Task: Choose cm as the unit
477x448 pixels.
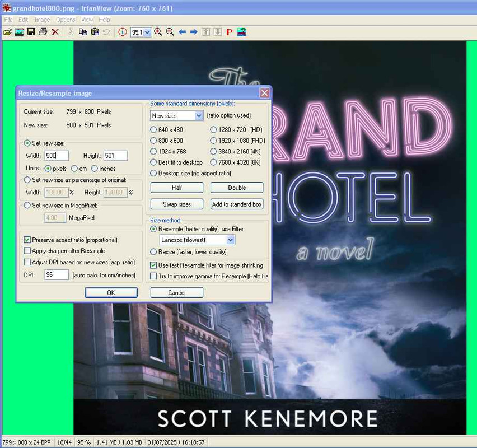Action: [74, 169]
